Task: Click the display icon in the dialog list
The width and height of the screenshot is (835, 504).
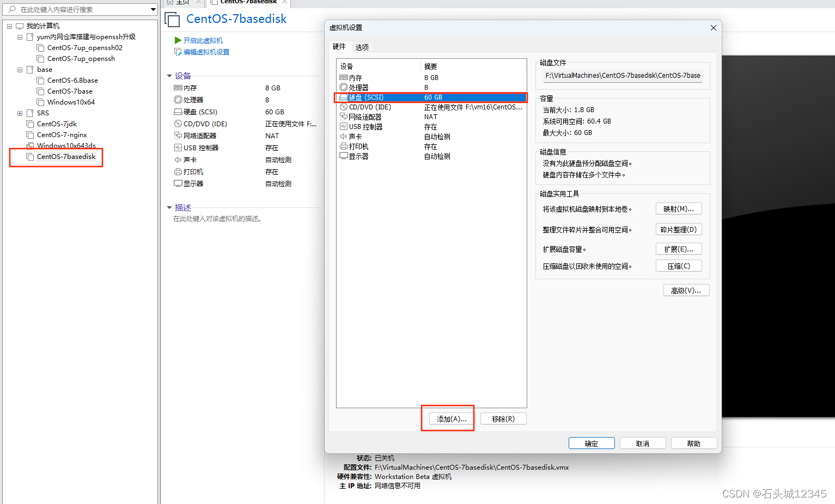Action: (343, 156)
